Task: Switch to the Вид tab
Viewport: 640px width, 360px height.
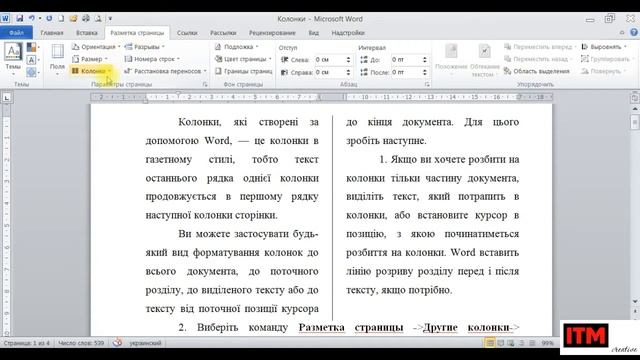Action: point(313,33)
